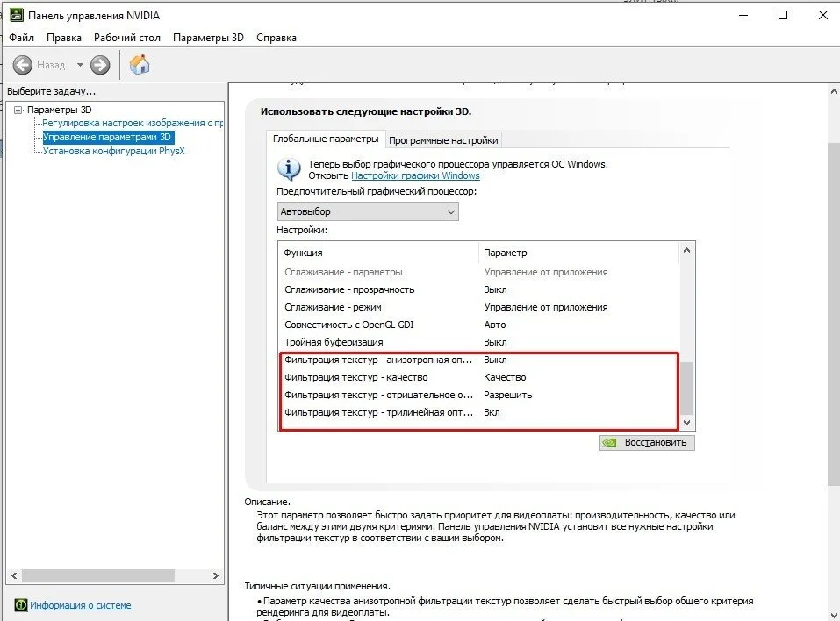Select Установка конфигурации PhysX tree item
This screenshot has height=621, width=840.
tap(113, 151)
